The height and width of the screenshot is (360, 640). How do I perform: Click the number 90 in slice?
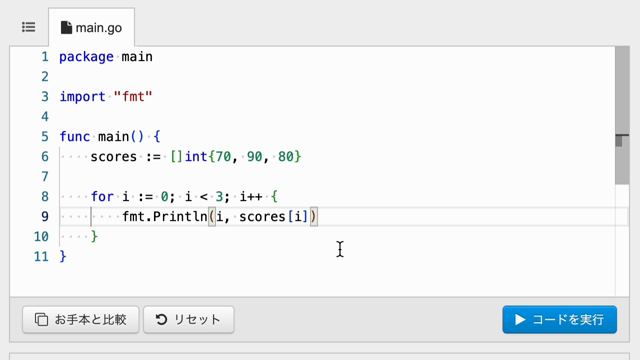click(x=255, y=157)
